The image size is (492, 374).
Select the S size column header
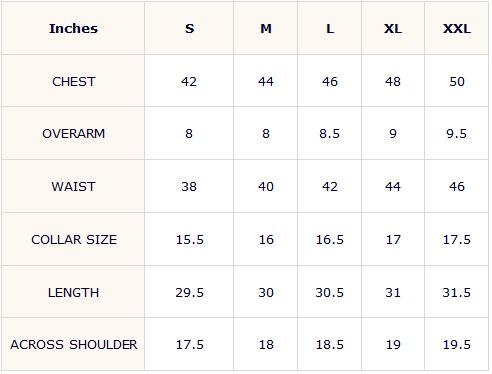pyautogui.click(x=189, y=28)
